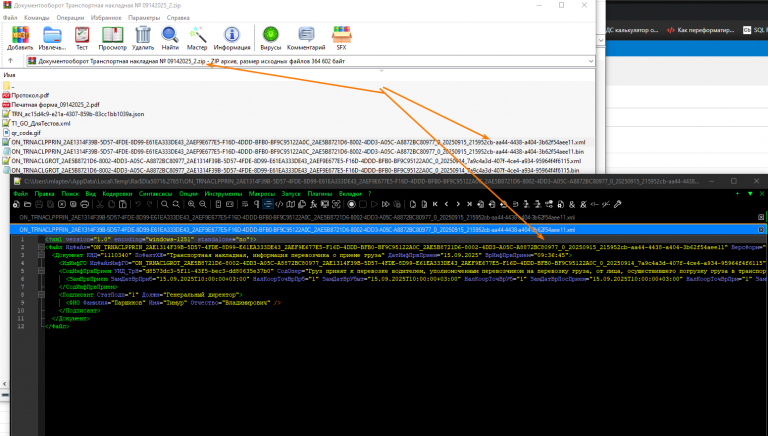
Task: Open Команды menu in WinRAR
Action: (36, 18)
